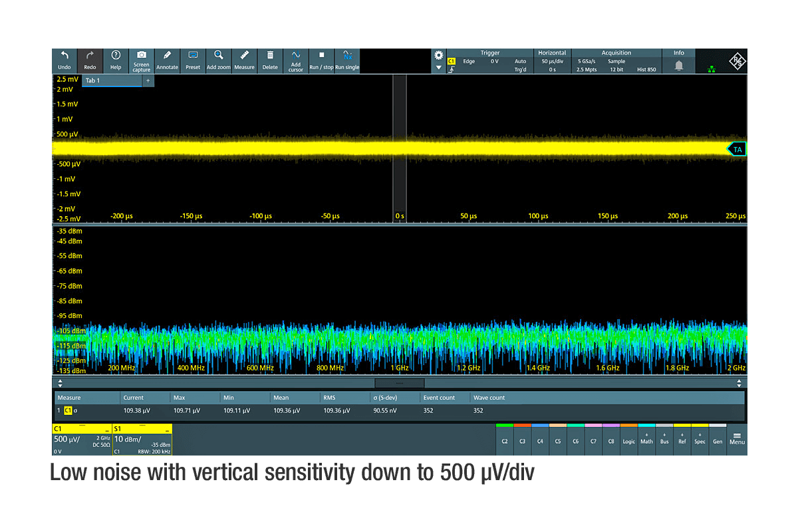Add a Spec spectrum

[700, 440]
